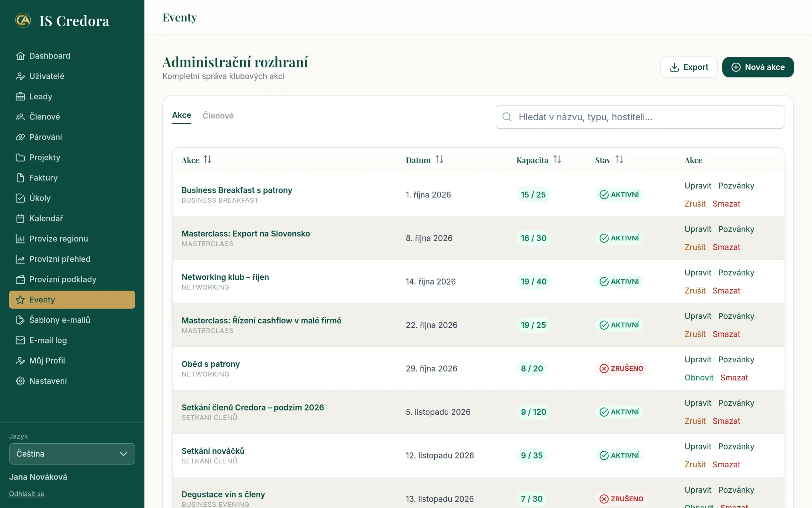Screen dimensions: 812x508
Task: Sort table by Kapacita column arrows
Action: (557, 159)
